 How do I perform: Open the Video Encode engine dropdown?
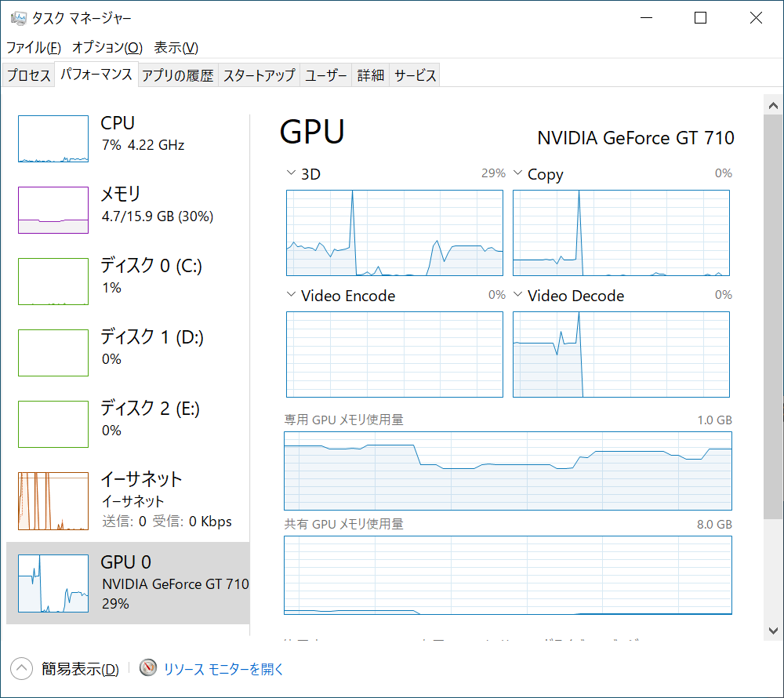(x=292, y=296)
